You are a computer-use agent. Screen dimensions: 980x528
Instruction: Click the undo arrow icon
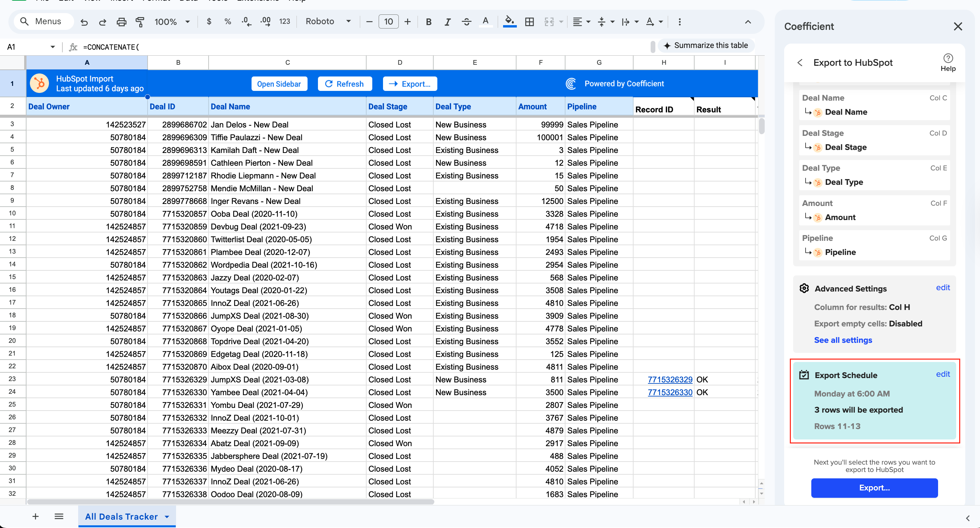84,22
